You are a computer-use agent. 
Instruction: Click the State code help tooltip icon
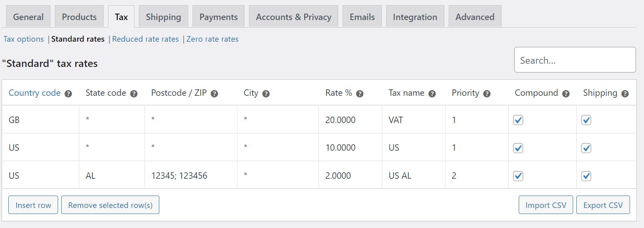134,94
